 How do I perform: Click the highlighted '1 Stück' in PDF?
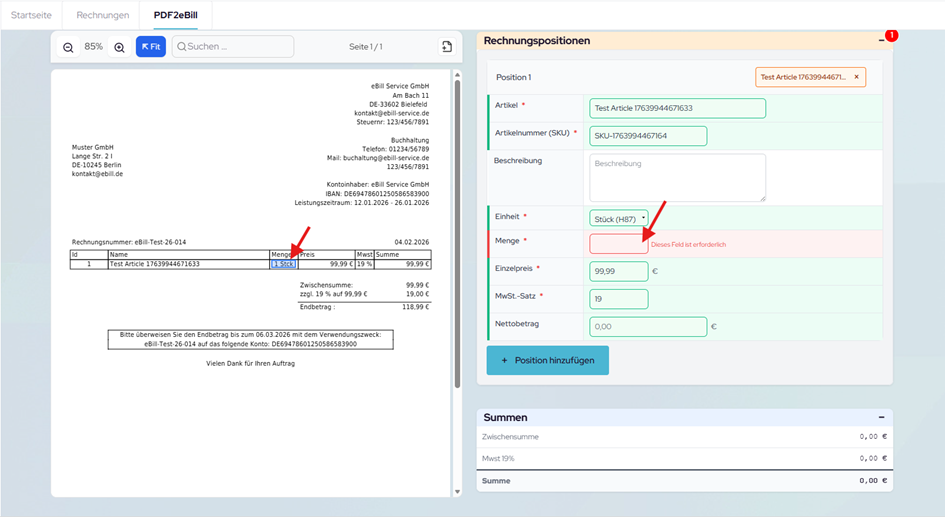[283, 264]
